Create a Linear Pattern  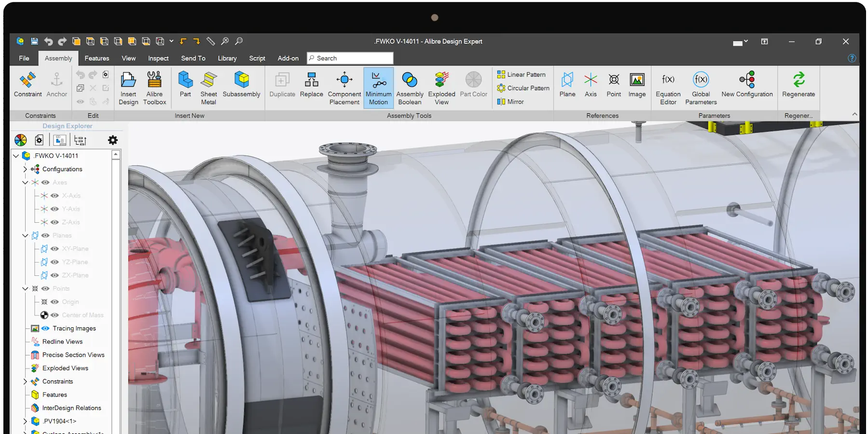click(521, 75)
